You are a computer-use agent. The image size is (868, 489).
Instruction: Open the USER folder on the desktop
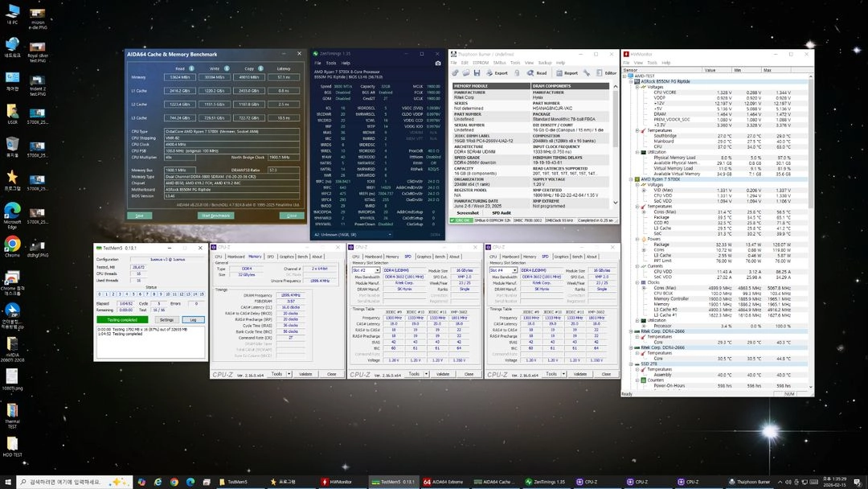click(x=12, y=113)
